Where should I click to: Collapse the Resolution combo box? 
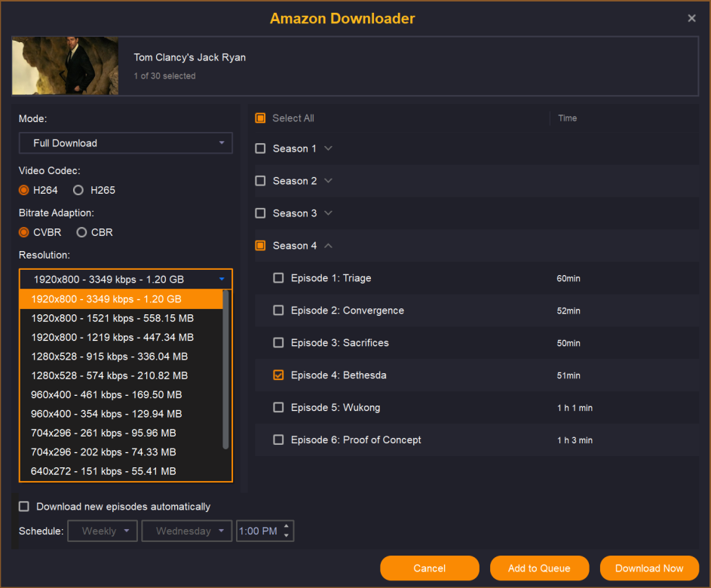[126, 279]
